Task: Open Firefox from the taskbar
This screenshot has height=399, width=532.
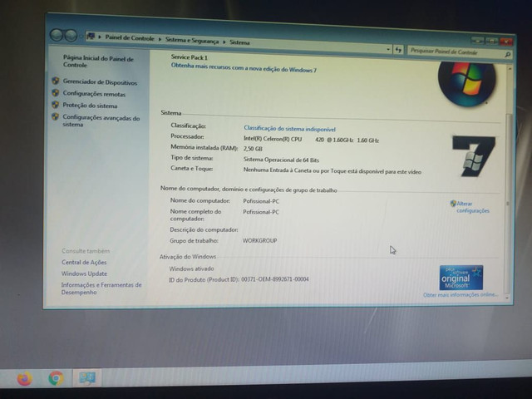Action: 24,379
